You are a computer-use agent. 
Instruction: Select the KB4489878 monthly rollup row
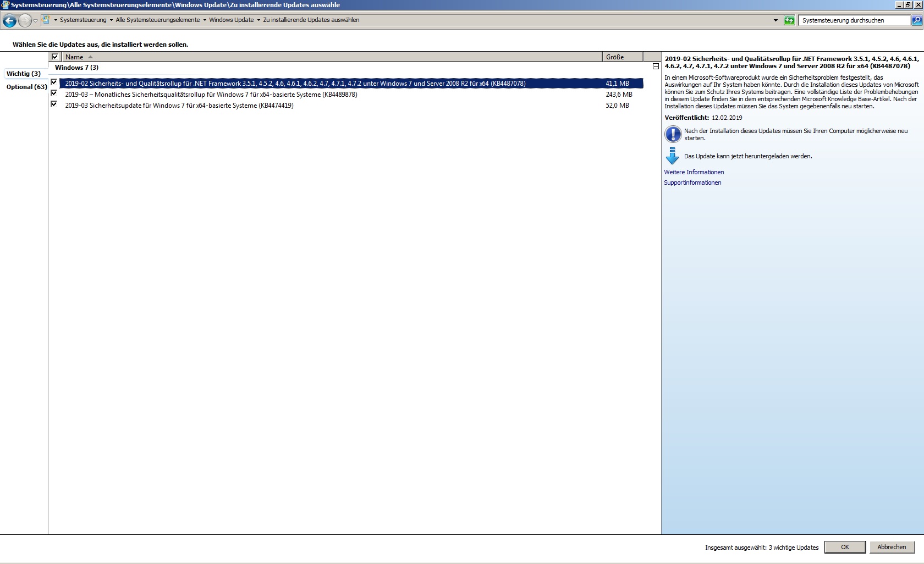coord(351,95)
